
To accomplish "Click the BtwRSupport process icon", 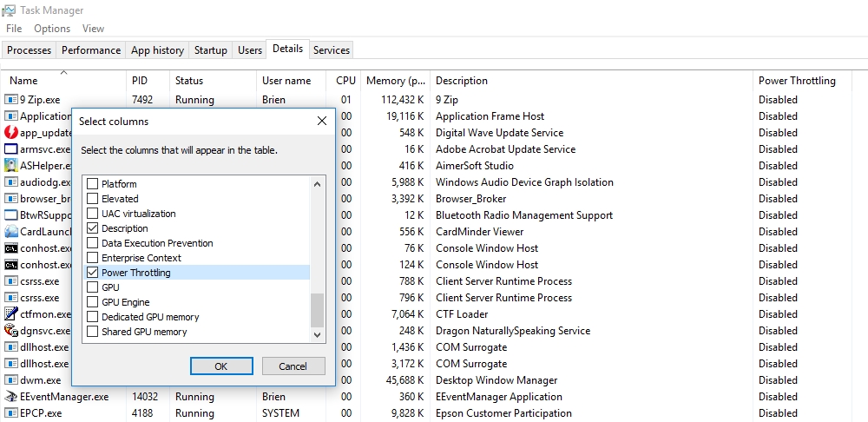I will coord(11,215).
